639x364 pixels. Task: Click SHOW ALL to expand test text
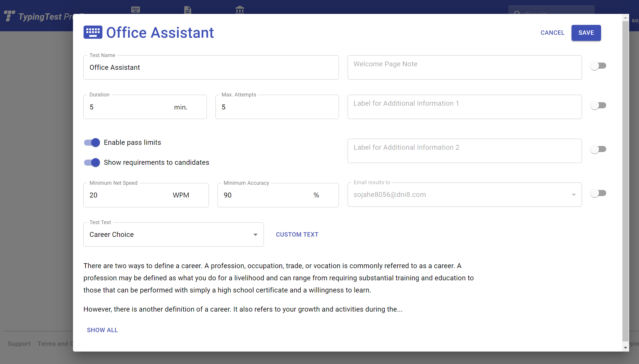pos(103,330)
